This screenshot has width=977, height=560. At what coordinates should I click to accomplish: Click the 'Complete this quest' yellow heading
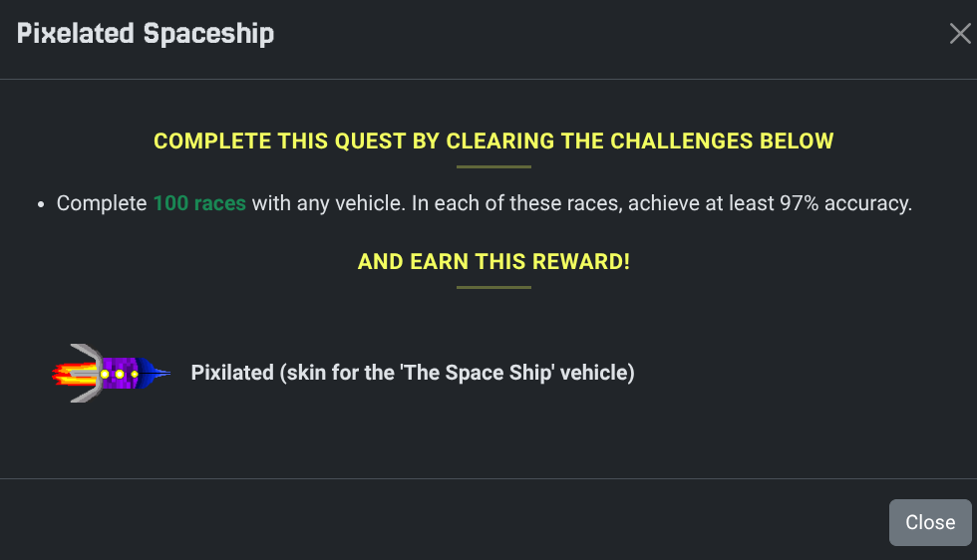(x=493, y=140)
